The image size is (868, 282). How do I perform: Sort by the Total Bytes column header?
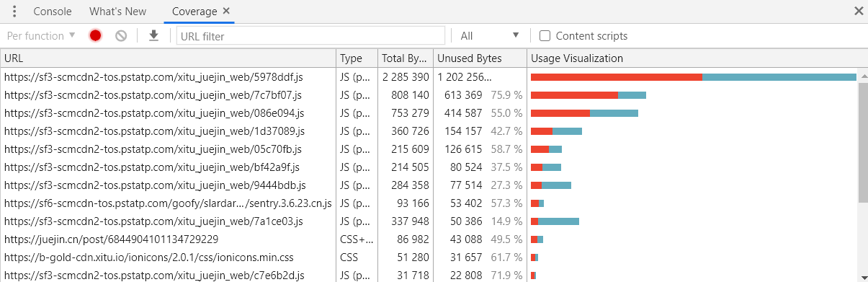tap(406, 58)
